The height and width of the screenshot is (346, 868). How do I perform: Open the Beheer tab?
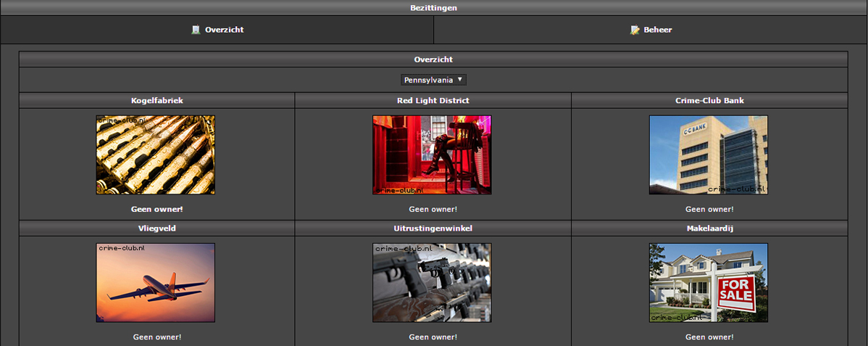click(657, 30)
